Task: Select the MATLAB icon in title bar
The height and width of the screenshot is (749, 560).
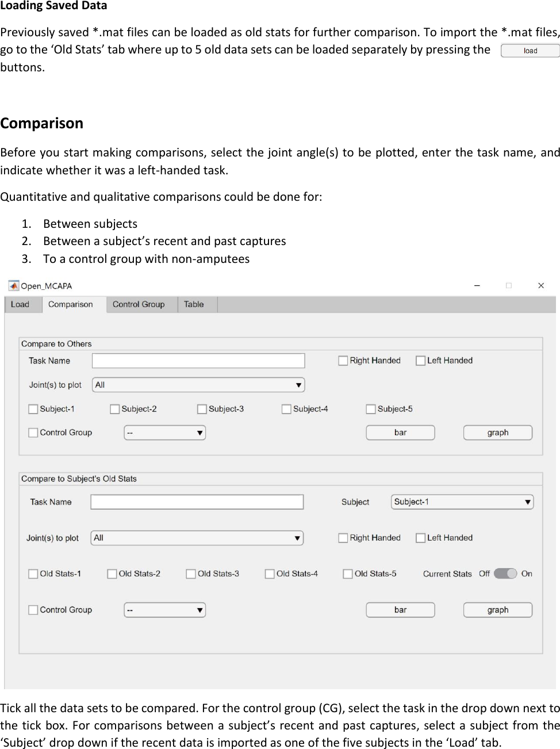Action: tap(13, 285)
